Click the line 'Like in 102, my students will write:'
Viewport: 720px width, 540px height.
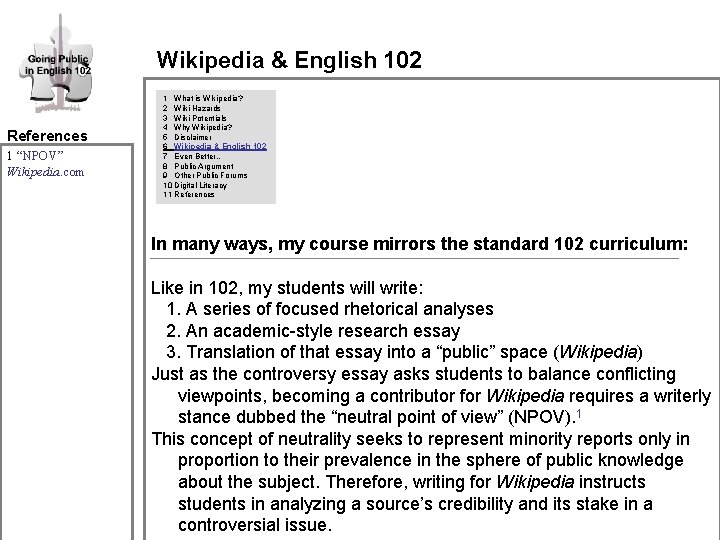point(287,288)
